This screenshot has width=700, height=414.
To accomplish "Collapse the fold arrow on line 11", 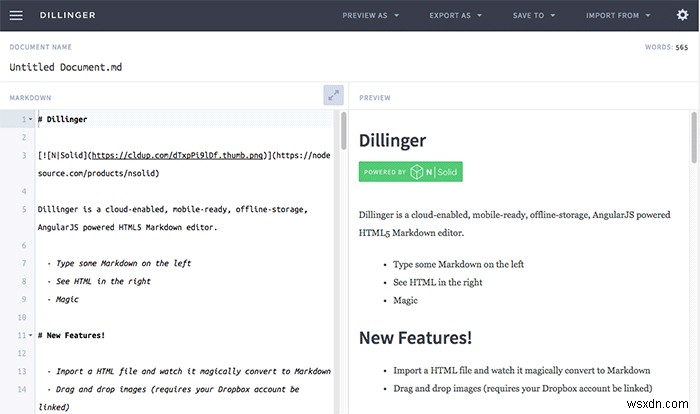I will 30,335.
